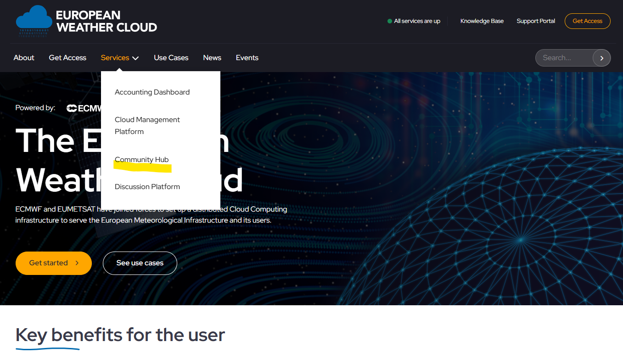Click the green services status dot

(x=390, y=21)
